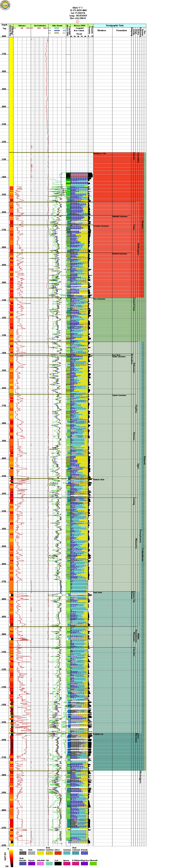Click the DPHI curve label
Image resolution: width=190 pixels, height=868 pixels.
click(x=57, y=33)
